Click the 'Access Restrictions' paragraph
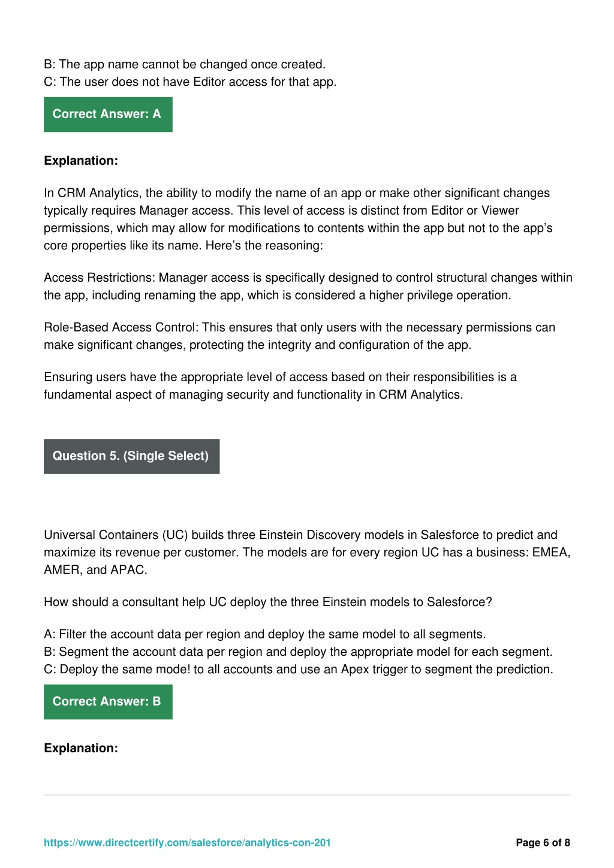Viewport: 614px width, 868px height. point(308,286)
